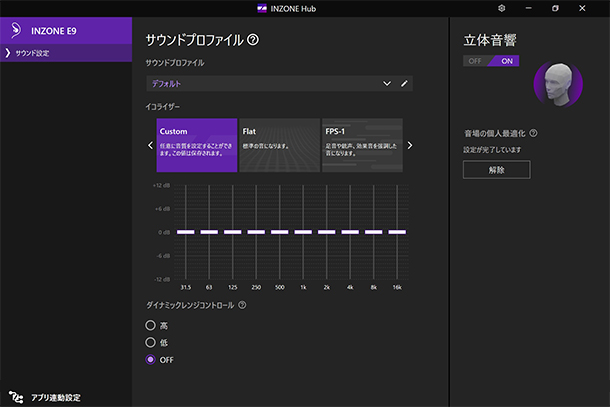Screen dimensions: 610x407
Task: Turn spatial sound ON
Action: click(x=507, y=61)
